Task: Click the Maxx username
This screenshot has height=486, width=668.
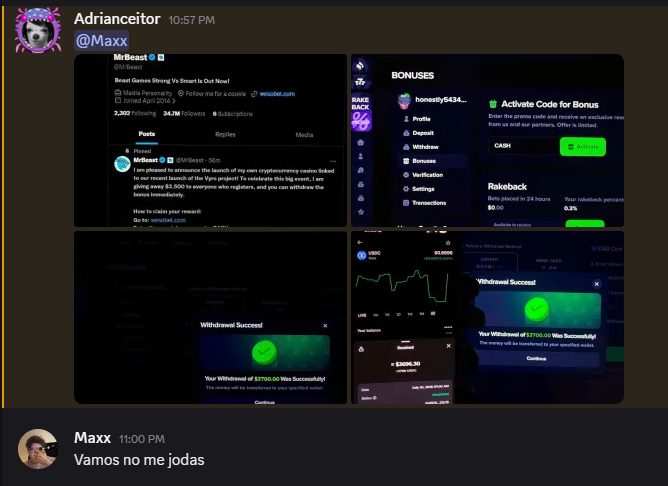Action: click(92, 438)
